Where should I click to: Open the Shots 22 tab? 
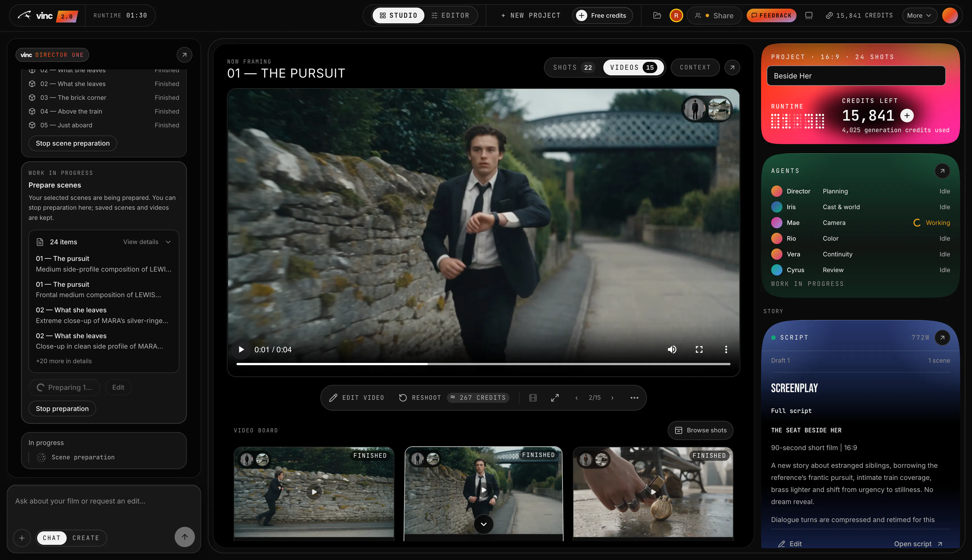click(573, 67)
